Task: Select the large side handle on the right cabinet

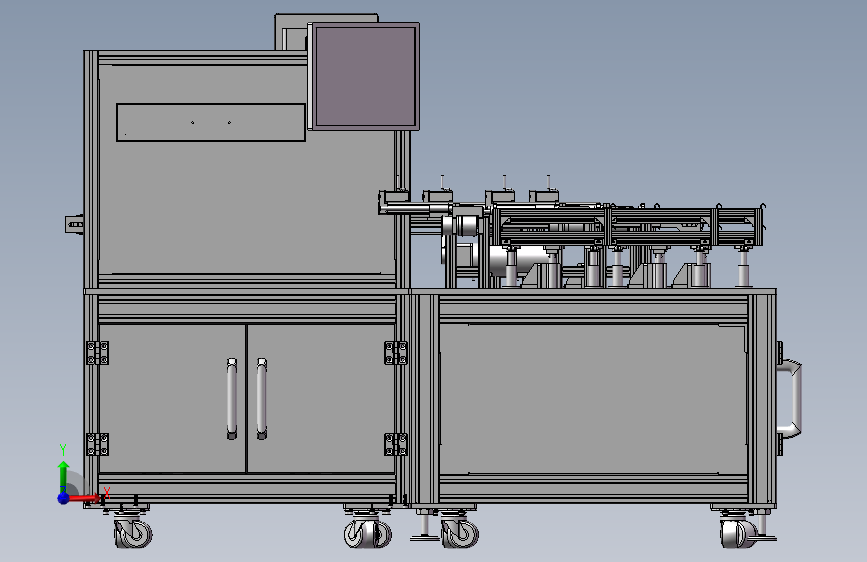Action: [790, 398]
